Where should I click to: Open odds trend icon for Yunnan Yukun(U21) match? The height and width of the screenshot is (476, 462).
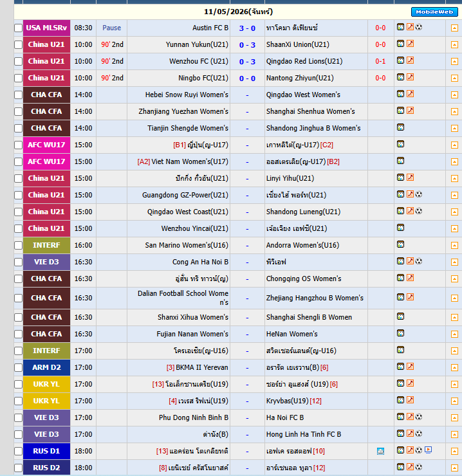[410, 44]
